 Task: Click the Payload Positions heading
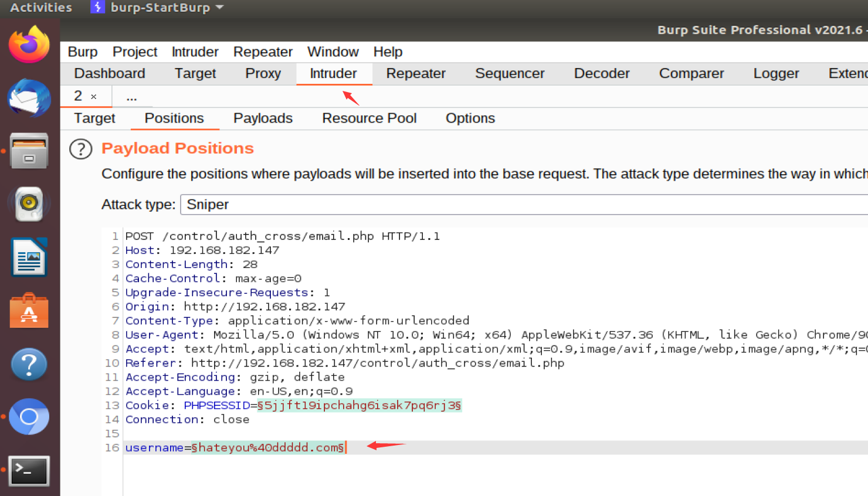(178, 148)
